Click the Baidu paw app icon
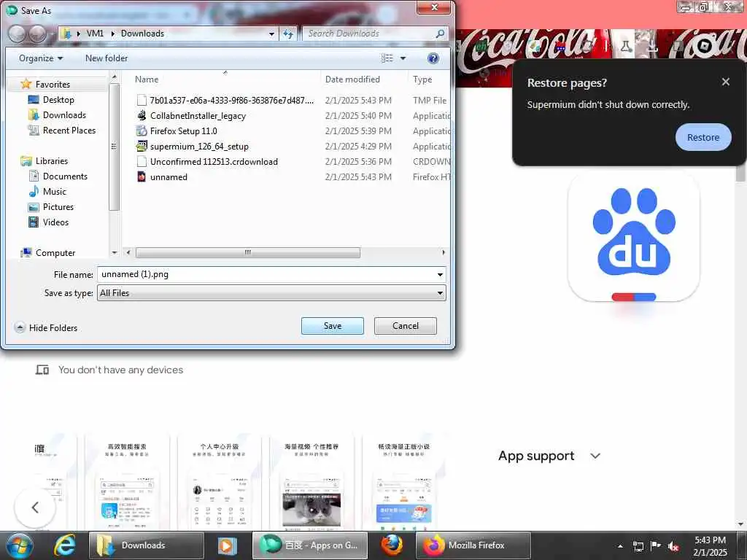The height and width of the screenshot is (560, 747). pos(634,237)
